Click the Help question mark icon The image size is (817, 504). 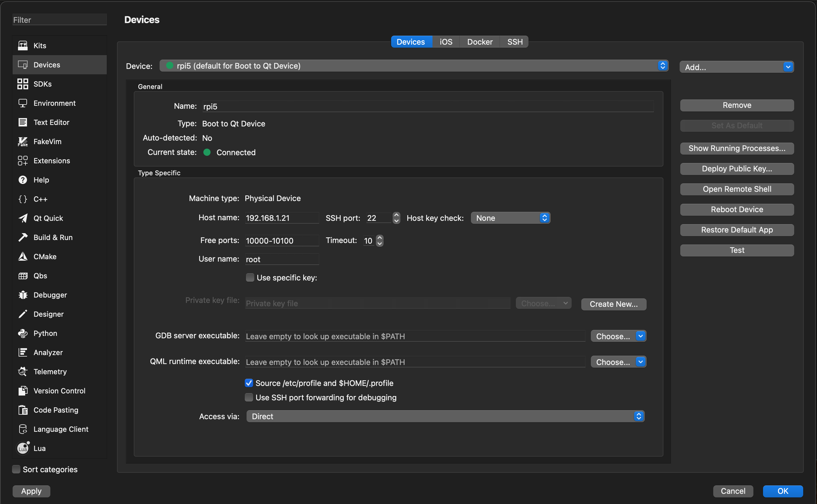tap(23, 180)
